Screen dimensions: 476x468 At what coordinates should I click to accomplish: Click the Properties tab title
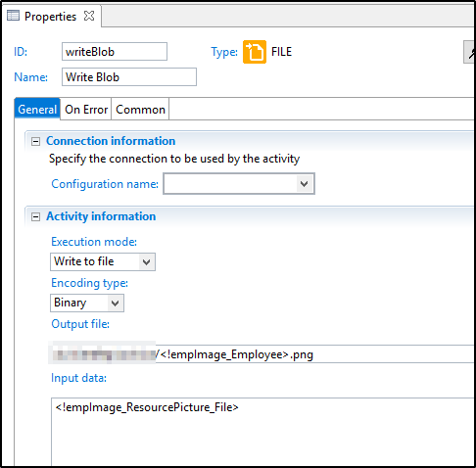tap(50, 16)
